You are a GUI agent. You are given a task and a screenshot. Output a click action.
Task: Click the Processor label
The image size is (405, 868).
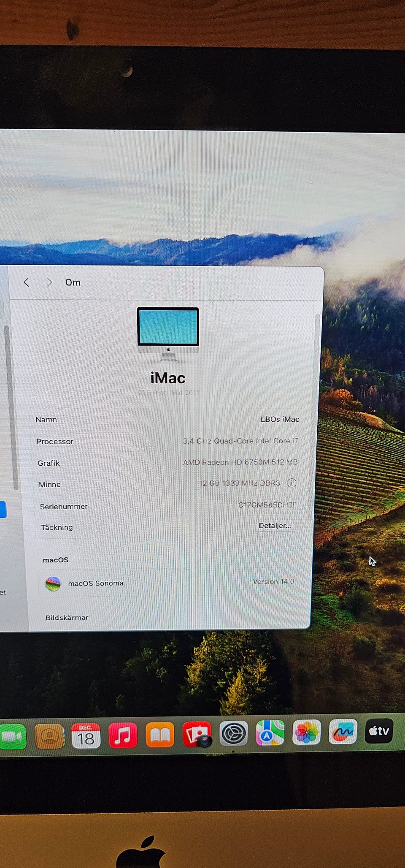click(55, 441)
